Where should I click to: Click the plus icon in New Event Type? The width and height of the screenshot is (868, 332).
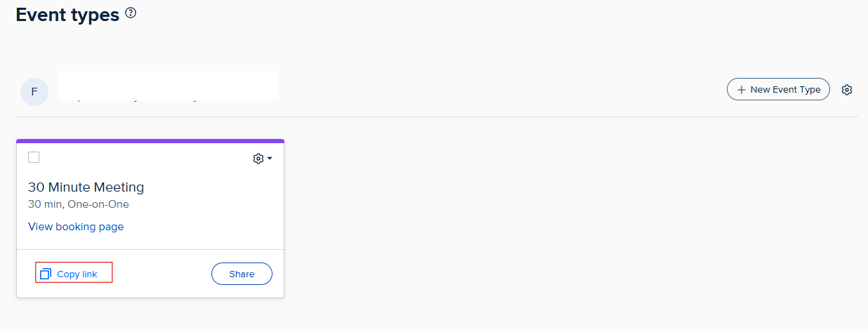click(x=741, y=90)
